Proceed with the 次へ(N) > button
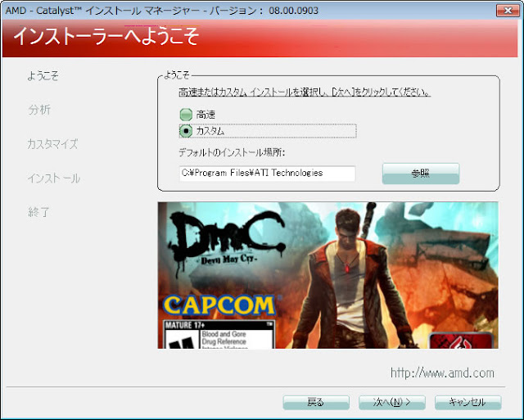The image size is (524, 420). 392,403
